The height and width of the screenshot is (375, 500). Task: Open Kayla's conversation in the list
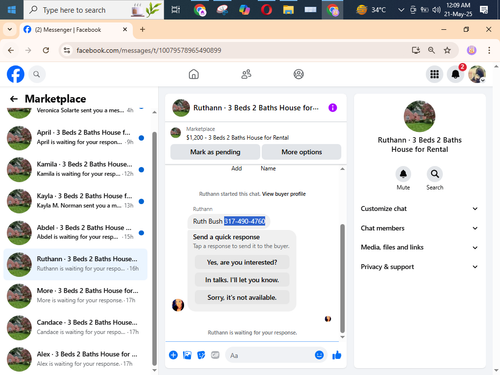(76, 201)
